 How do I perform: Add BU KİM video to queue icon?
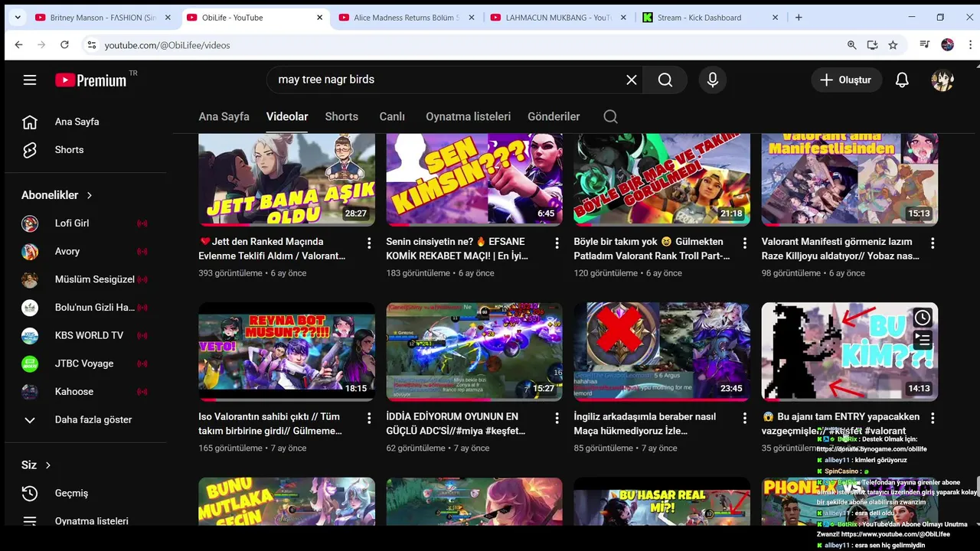pyautogui.click(x=923, y=340)
